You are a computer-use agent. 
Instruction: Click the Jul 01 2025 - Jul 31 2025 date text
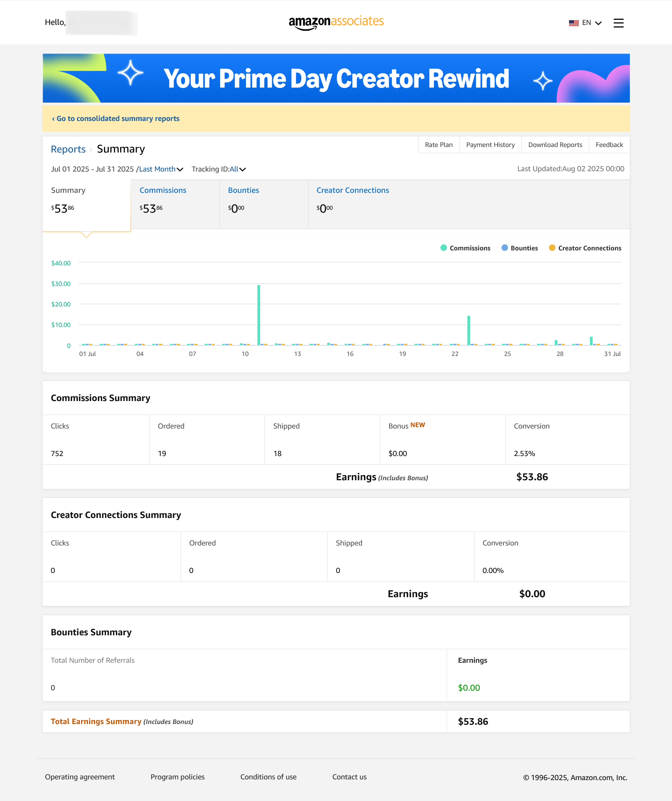[x=92, y=169]
